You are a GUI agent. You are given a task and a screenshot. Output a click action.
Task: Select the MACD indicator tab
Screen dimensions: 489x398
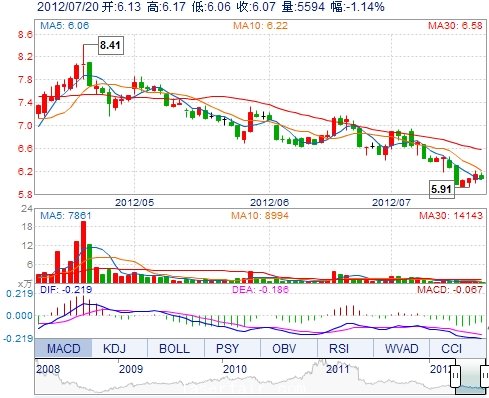tap(63, 348)
